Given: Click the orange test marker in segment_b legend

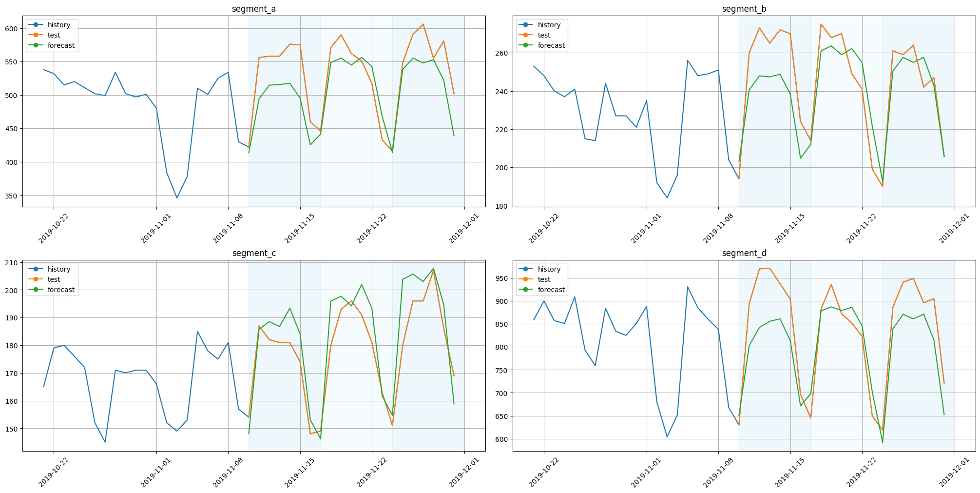Looking at the screenshot, I should pos(526,35).
